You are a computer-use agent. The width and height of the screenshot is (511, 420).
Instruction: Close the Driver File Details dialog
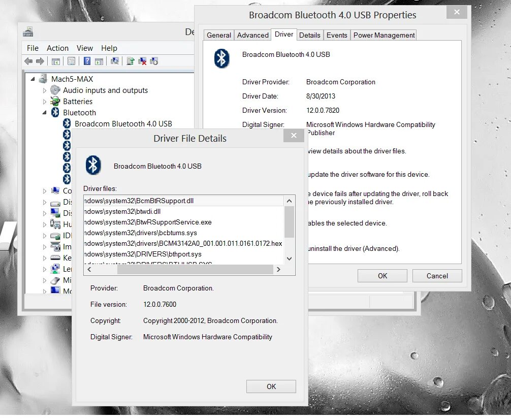294,135
